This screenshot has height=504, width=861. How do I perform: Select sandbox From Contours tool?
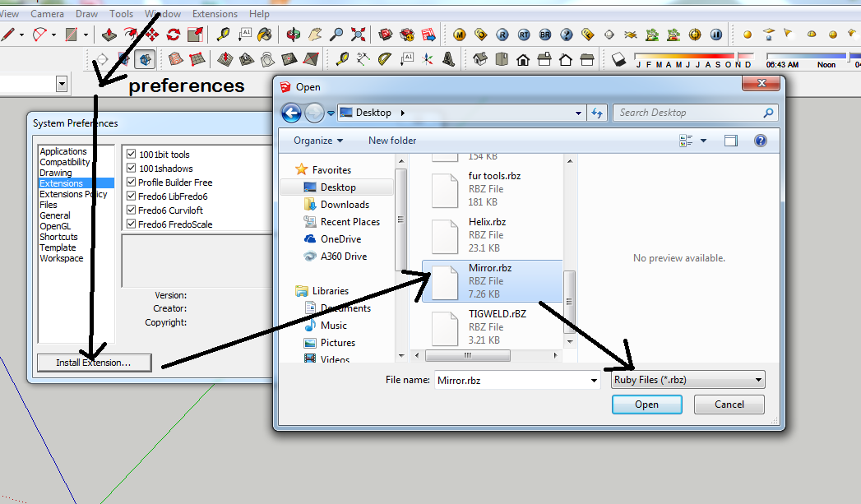175,58
